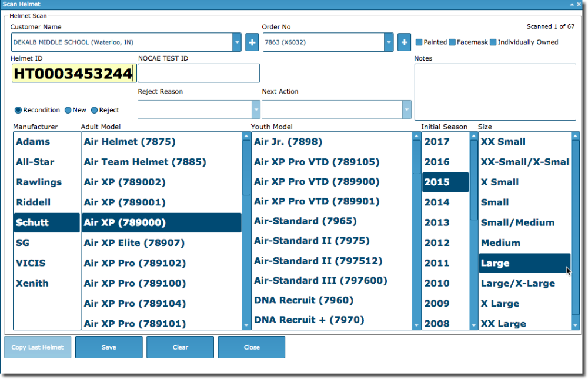This screenshot has width=588, height=382.
Task: Select Air XP (789000) adult model
Action: pos(162,222)
